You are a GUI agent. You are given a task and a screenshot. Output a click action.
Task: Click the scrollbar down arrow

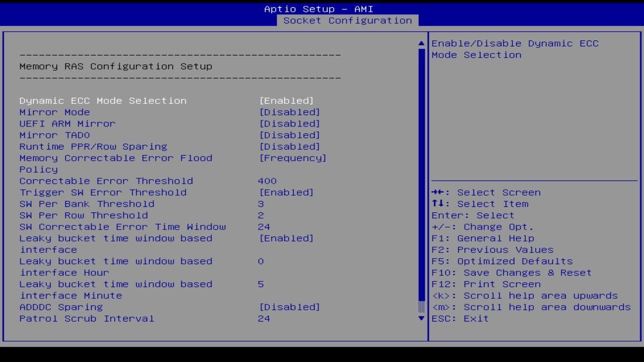(421, 318)
